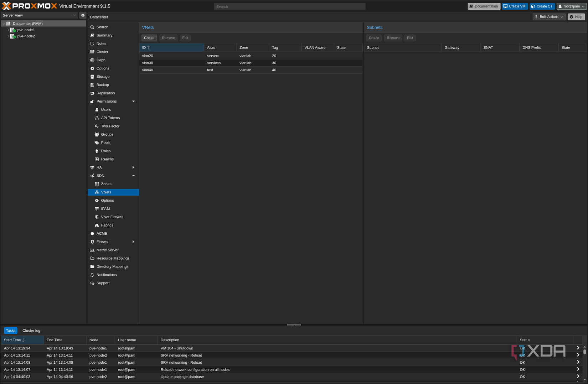Image resolution: width=588 pixels, height=384 pixels.
Task: Select the Pools tags icon
Action: tap(97, 143)
